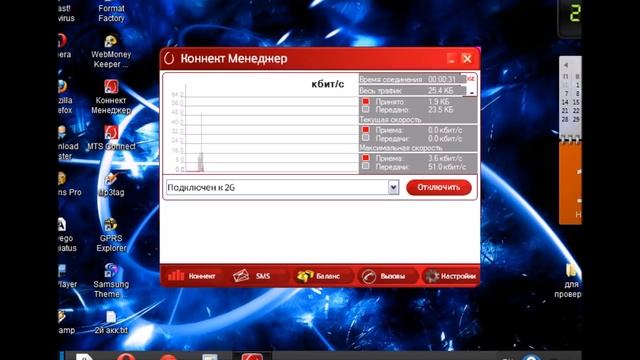Open Коннект Менеджер desktop shortcut

111,97
